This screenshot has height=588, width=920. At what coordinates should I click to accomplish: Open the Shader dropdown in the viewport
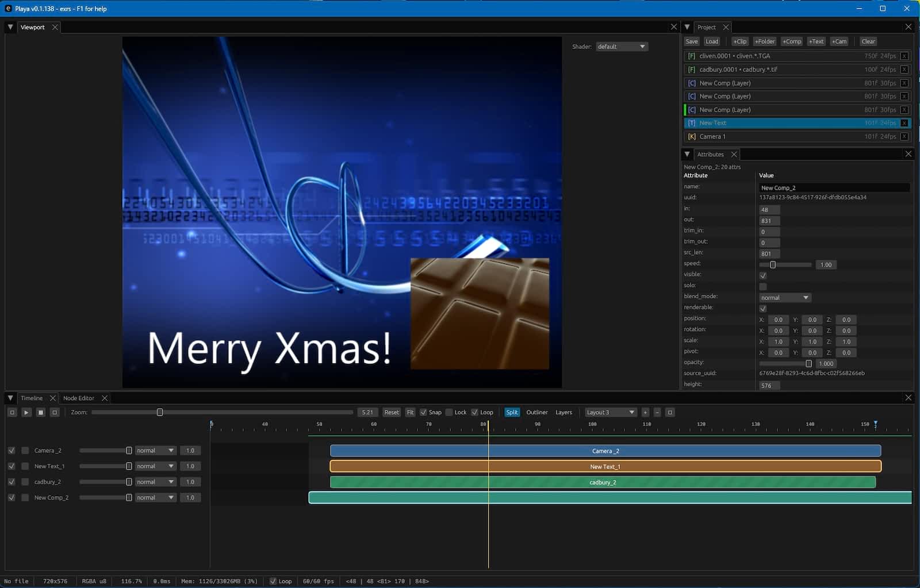click(622, 47)
